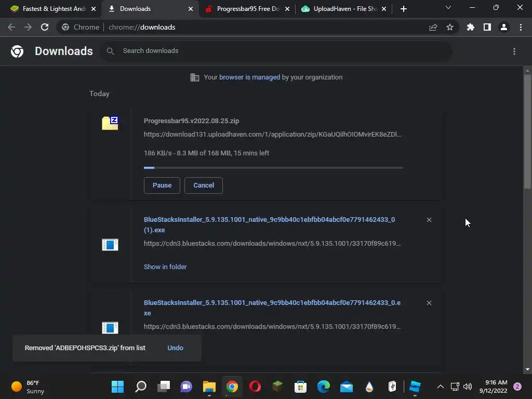532x399 pixels.
Task: Reload the downloads page
Action: [45, 27]
